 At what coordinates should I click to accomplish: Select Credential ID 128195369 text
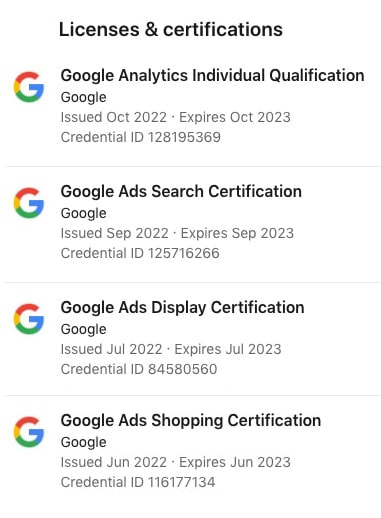pyautogui.click(x=141, y=137)
